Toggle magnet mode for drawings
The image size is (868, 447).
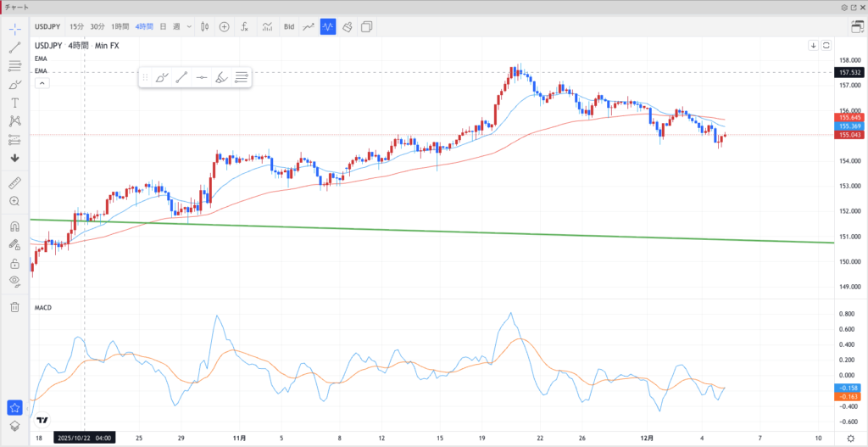tap(14, 226)
